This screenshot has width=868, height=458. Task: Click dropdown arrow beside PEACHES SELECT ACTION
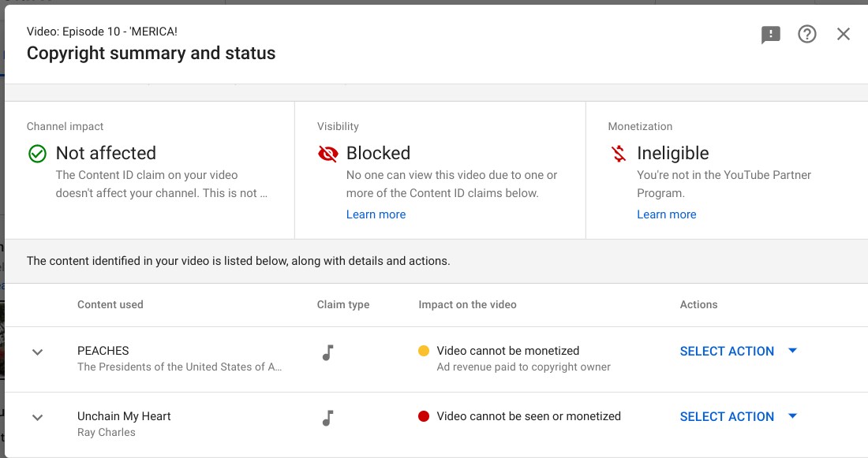point(792,350)
